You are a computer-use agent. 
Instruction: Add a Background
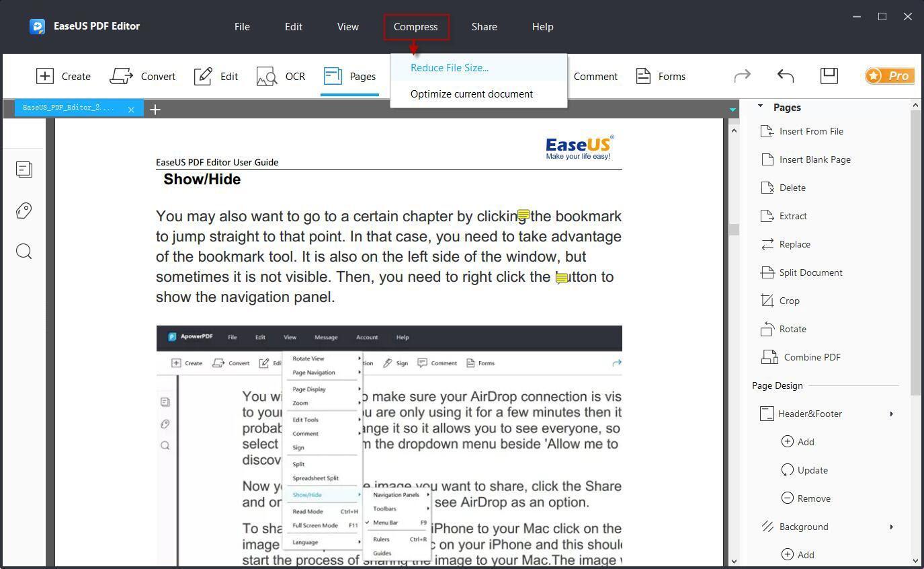coord(798,555)
